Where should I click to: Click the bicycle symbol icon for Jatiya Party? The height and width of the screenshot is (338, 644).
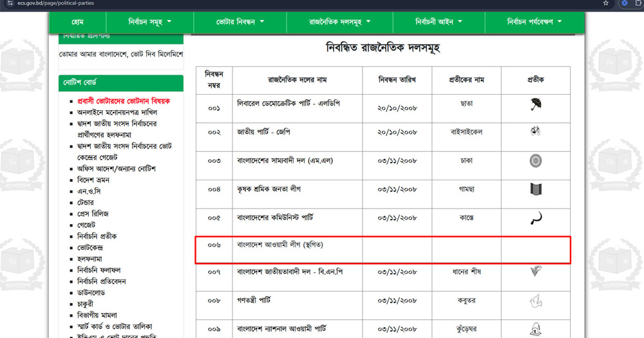click(535, 131)
